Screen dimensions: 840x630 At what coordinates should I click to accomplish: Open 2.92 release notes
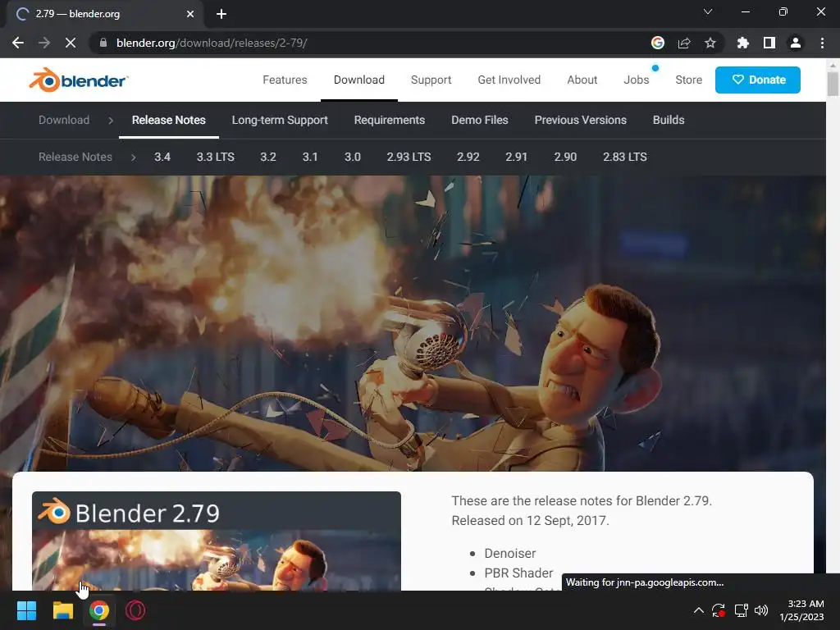pos(468,157)
